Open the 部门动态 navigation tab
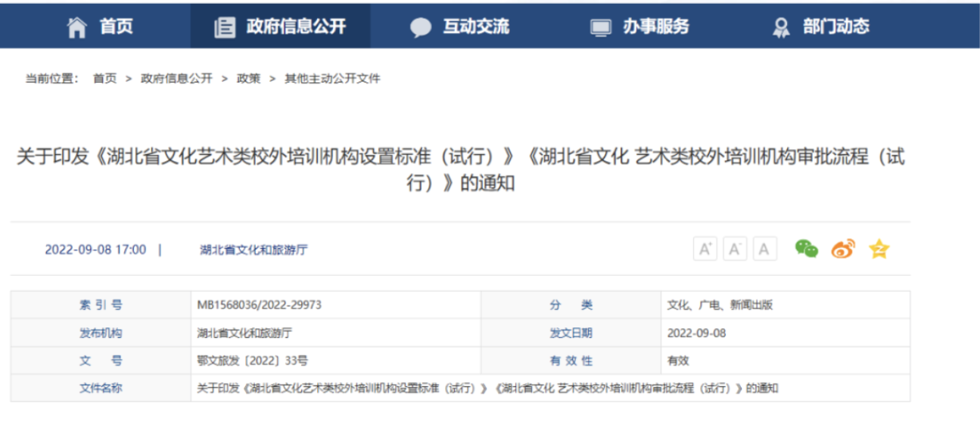Image resolution: width=980 pixels, height=440 pixels. (x=820, y=27)
